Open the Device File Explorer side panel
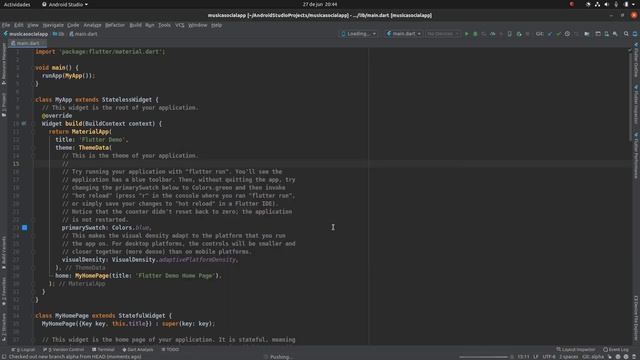 pyautogui.click(x=636, y=318)
